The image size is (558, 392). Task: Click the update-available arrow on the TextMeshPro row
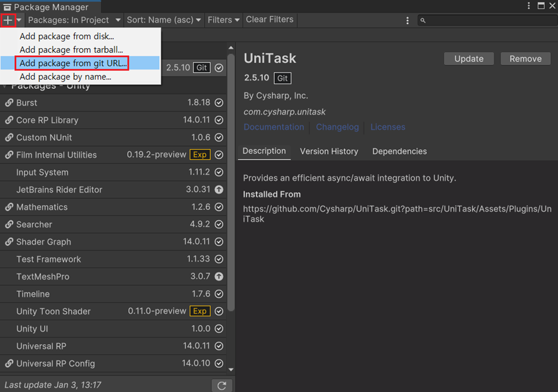coord(219,276)
